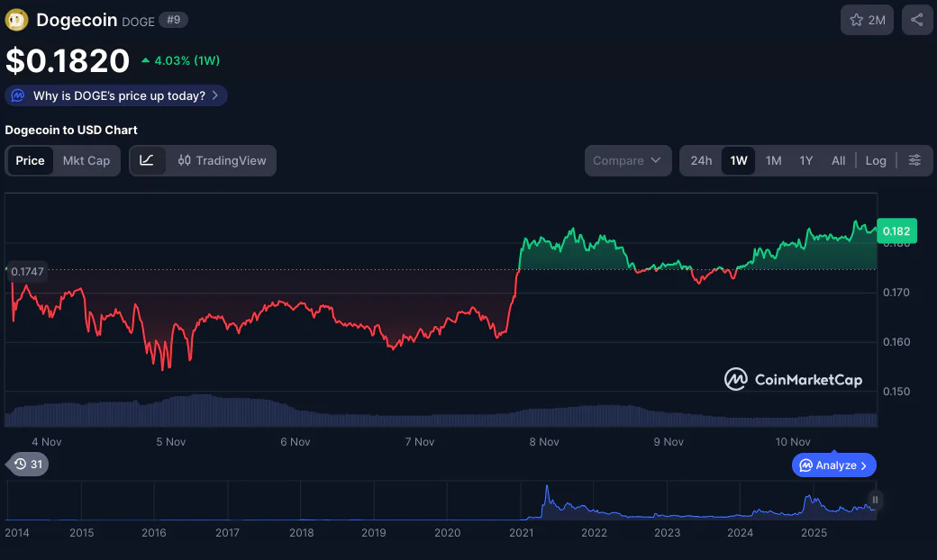This screenshot has width=937, height=560.
Task: Toggle Log scale on the chart
Action: [x=875, y=160]
